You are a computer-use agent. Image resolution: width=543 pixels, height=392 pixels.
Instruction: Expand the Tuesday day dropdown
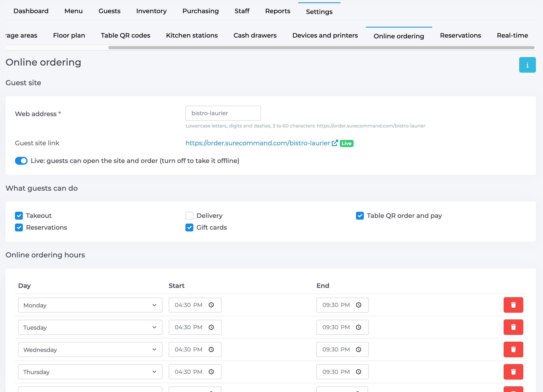click(x=90, y=327)
